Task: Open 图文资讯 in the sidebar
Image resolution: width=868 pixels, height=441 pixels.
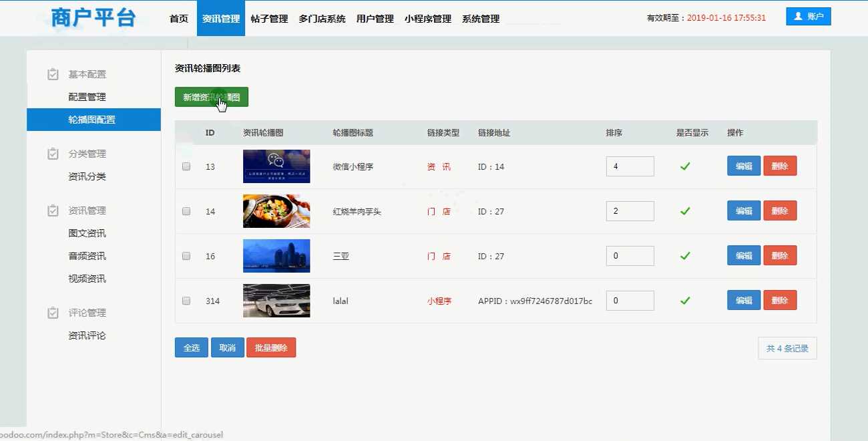Action: click(87, 233)
